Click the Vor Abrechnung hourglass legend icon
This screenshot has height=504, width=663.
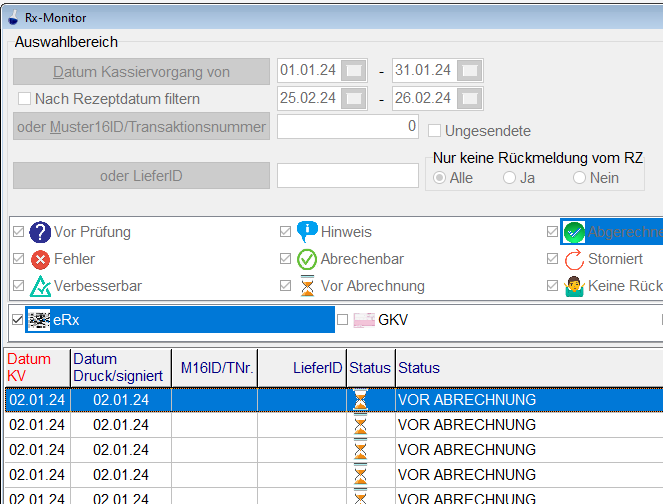point(307,286)
